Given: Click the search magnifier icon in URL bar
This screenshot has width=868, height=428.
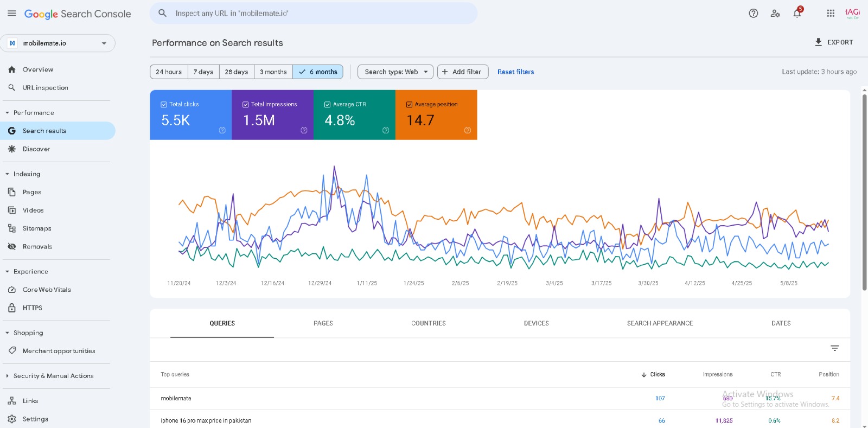Looking at the screenshot, I should pyautogui.click(x=162, y=13).
